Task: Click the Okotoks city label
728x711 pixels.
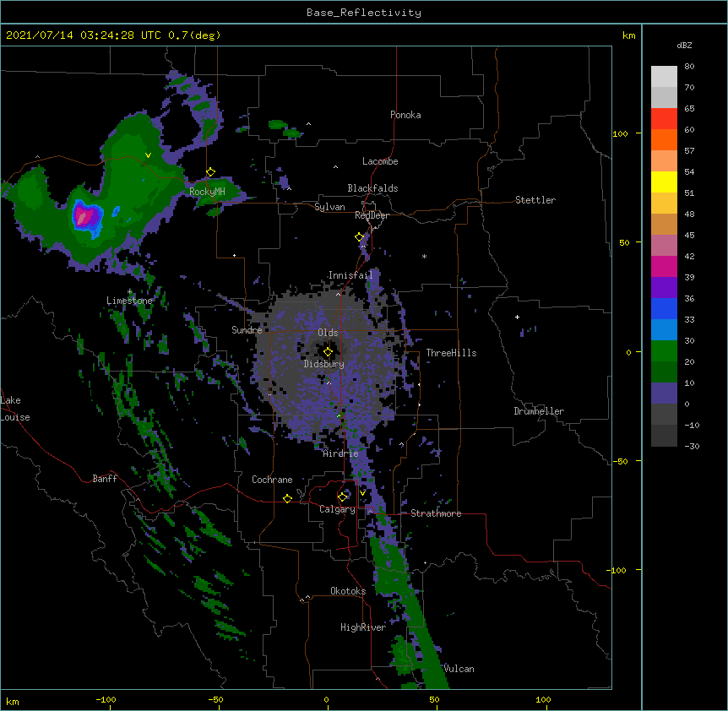Action: pyautogui.click(x=348, y=591)
